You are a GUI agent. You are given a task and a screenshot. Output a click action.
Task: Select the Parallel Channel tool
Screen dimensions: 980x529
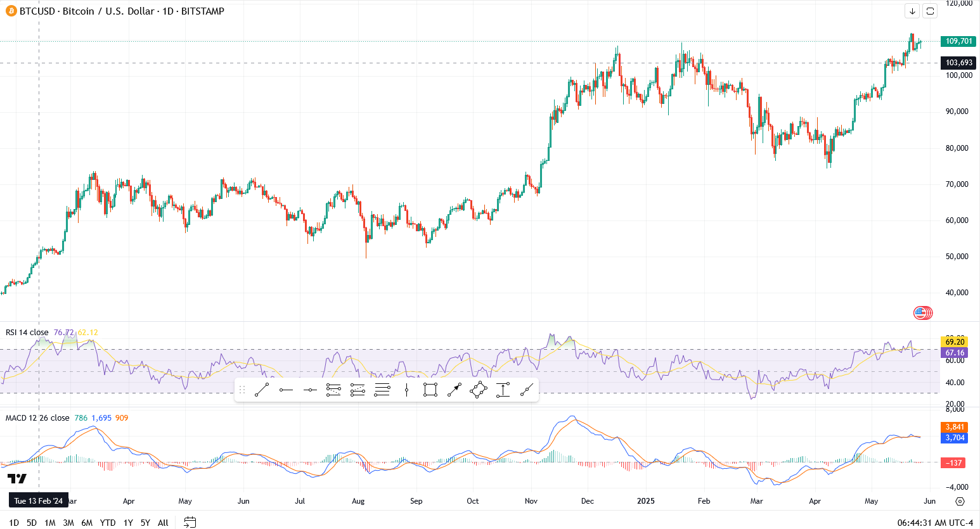click(x=333, y=390)
